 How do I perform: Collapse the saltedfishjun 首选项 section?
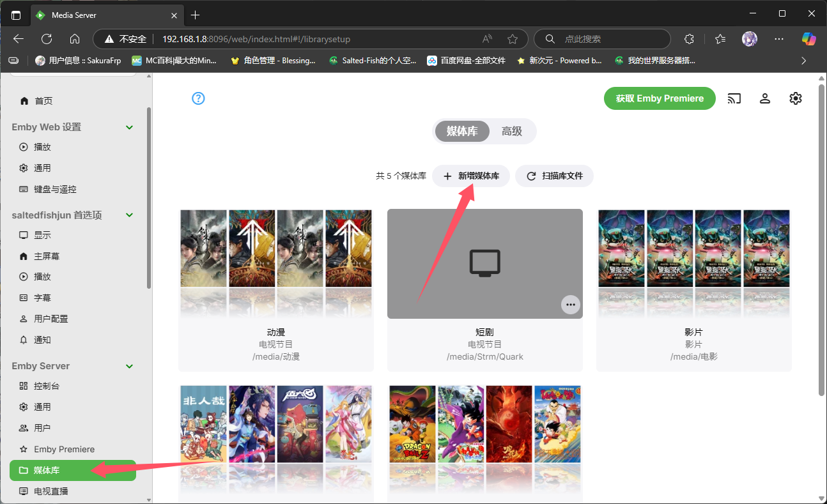point(129,215)
